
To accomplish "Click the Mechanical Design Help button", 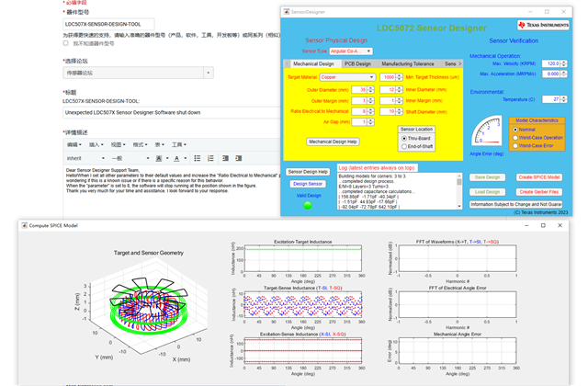I will (x=333, y=142).
